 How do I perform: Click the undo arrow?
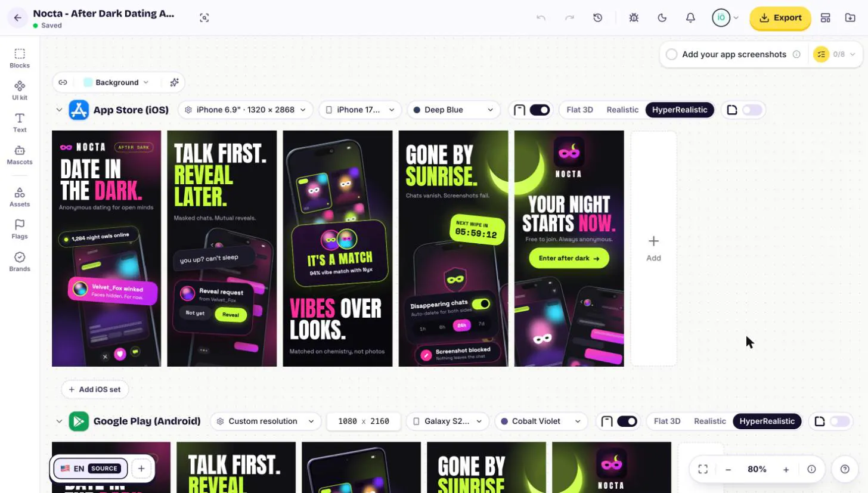pyautogui.click(x=541, y=18)
